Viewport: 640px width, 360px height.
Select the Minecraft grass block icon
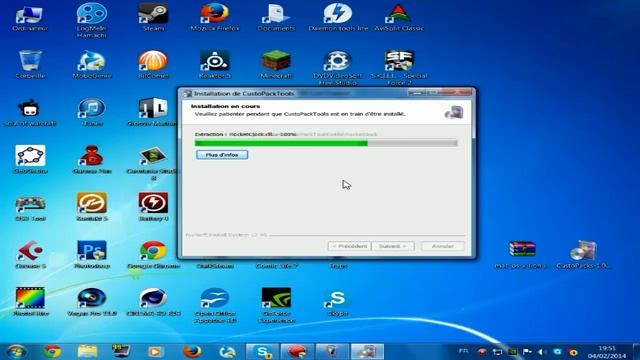276,64
